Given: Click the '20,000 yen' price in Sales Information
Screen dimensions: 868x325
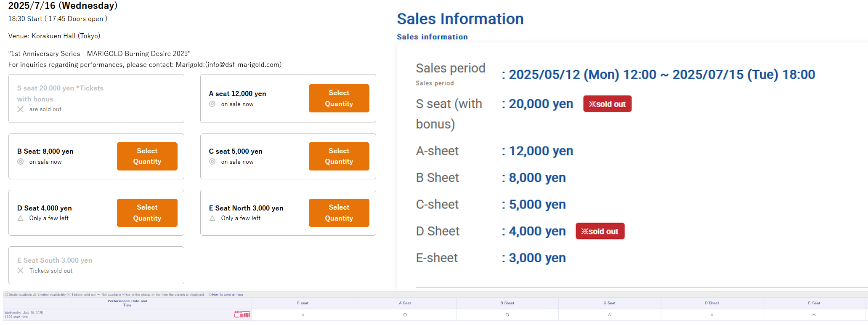Looking at the screenshot, I should [x=541, y=104].
